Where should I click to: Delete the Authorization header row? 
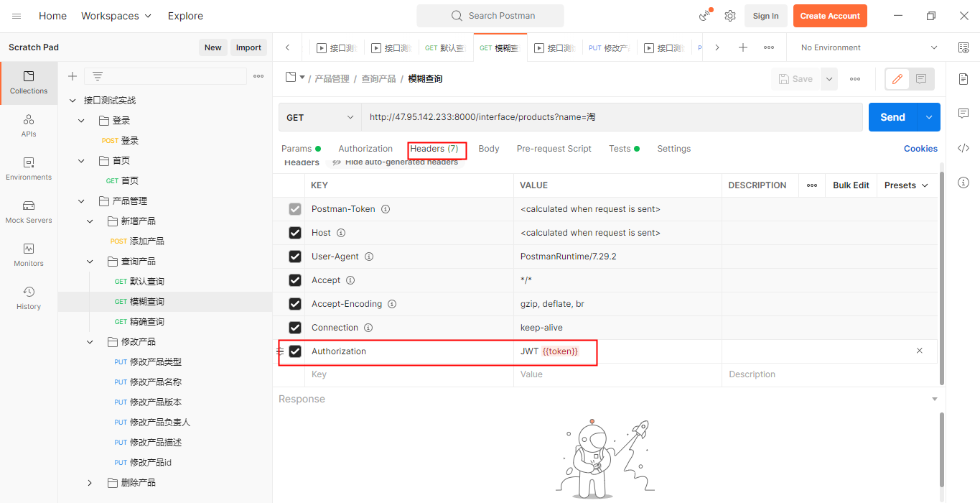click(920, 351)
